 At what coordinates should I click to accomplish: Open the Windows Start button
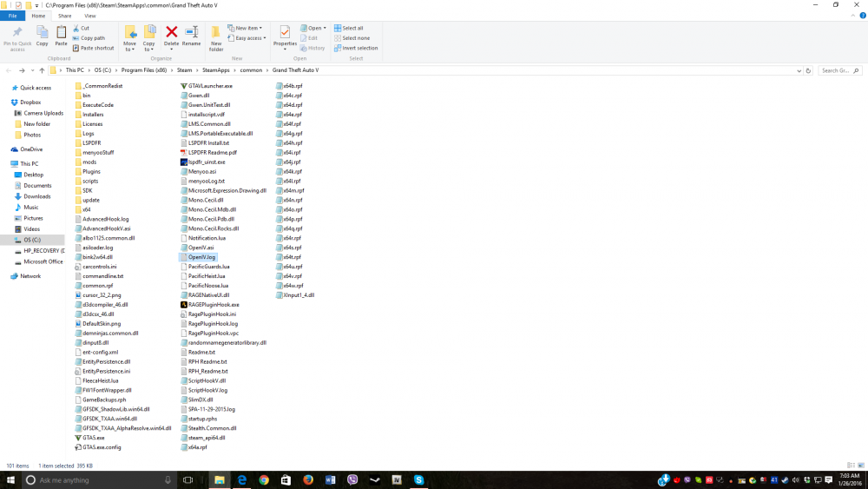(10, 480)
